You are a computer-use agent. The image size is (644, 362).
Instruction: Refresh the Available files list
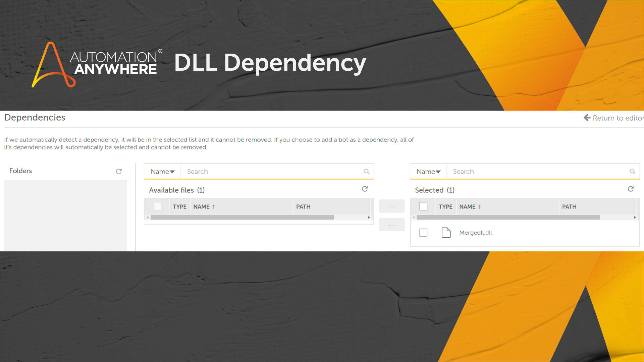pos(365,189)
